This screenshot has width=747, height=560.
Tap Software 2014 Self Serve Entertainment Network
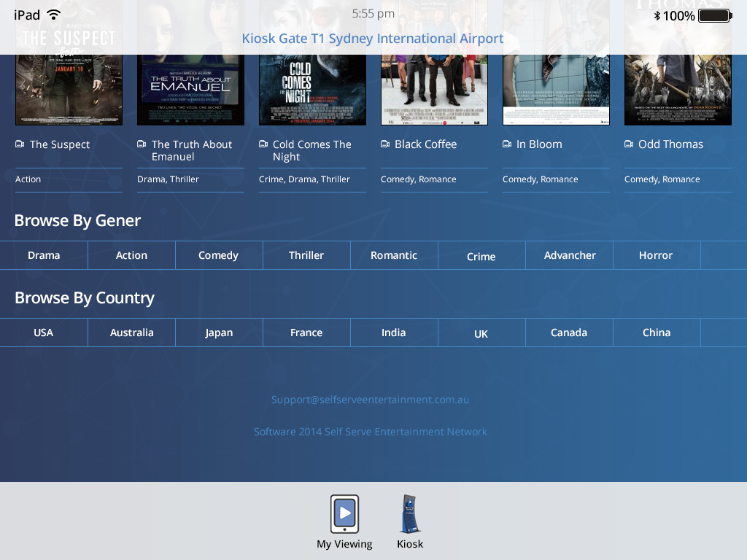coord(370,432)
